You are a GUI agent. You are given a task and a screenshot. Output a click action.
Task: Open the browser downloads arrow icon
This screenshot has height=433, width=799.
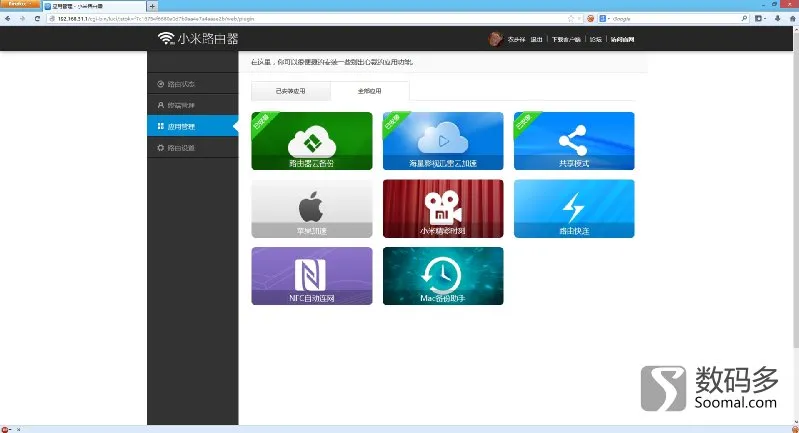[x=778, y=18]
